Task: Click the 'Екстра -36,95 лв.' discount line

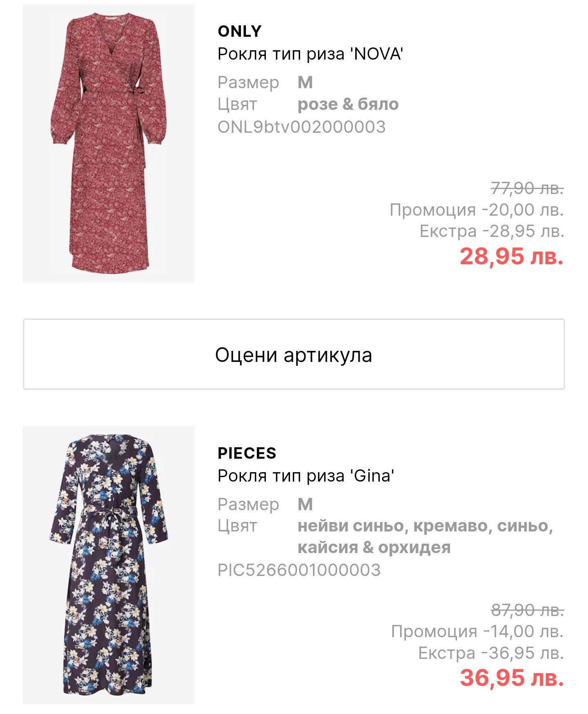Action: (x=491, y=653)
